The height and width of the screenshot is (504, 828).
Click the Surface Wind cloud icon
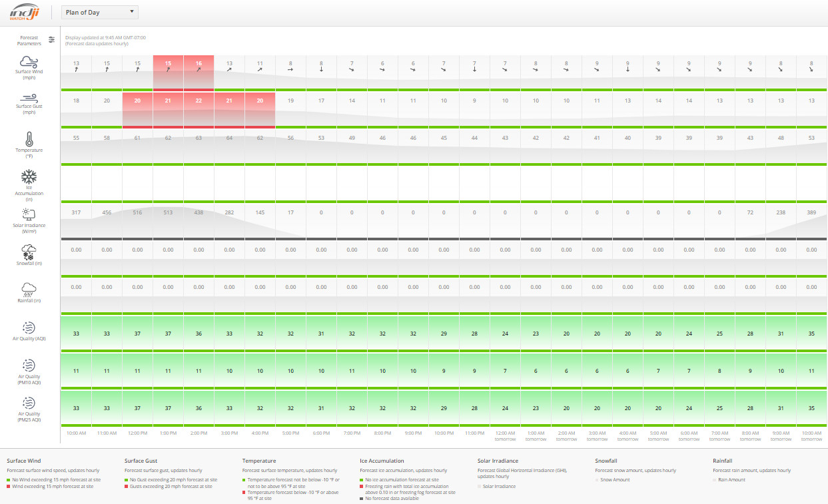(29, 61)
